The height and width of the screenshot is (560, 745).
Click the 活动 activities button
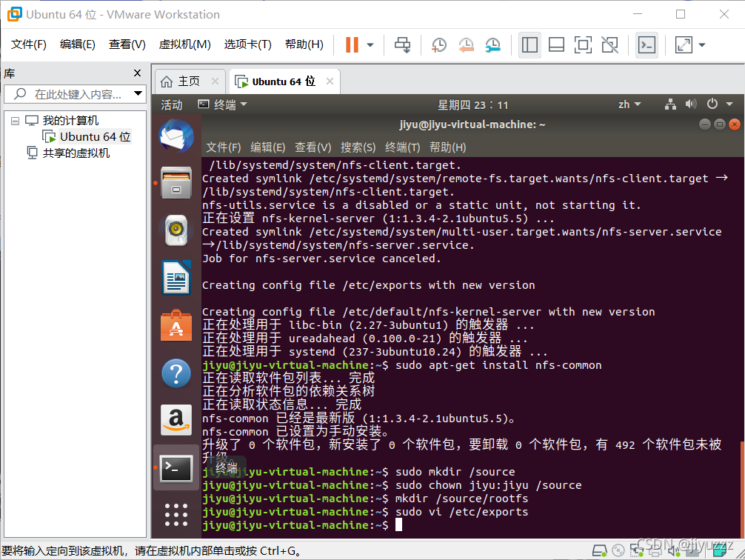click(172, 104)
